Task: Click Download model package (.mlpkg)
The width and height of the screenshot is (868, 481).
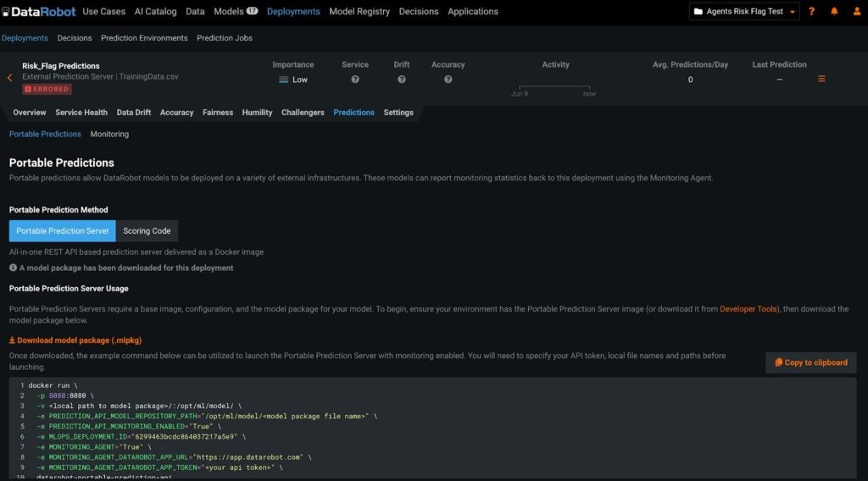Action: pyautogui.click(x=75, y=340)
